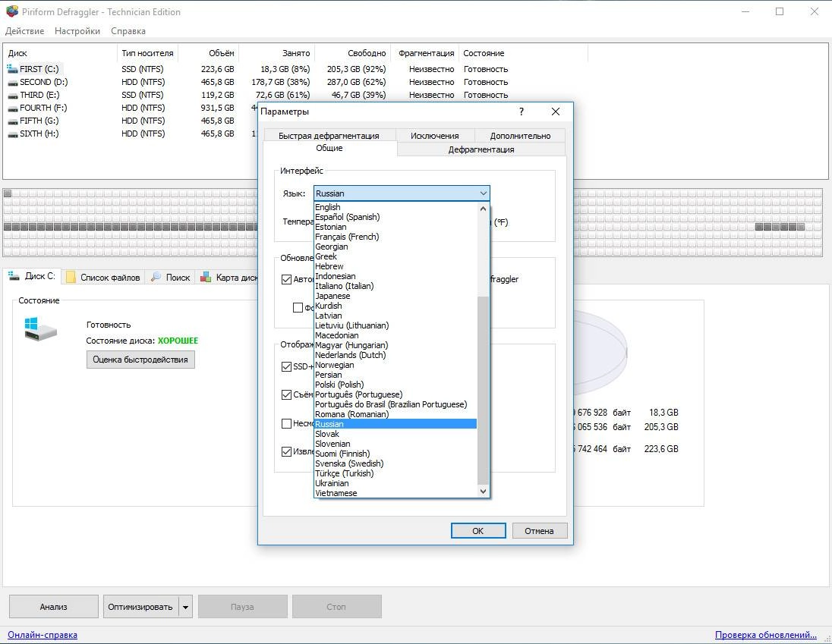Click the folder icon on Список файлов tab
832x644 pixels.
(71, 277)
